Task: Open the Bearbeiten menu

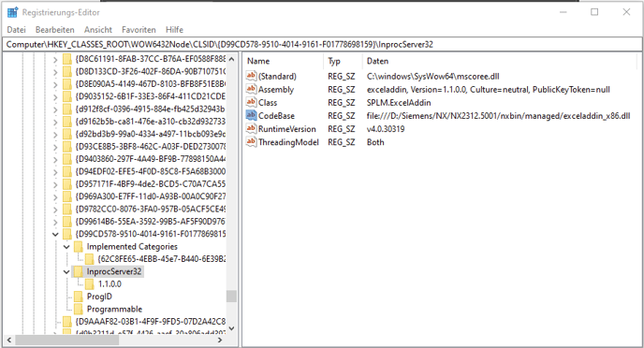Action: click(54, 30)
